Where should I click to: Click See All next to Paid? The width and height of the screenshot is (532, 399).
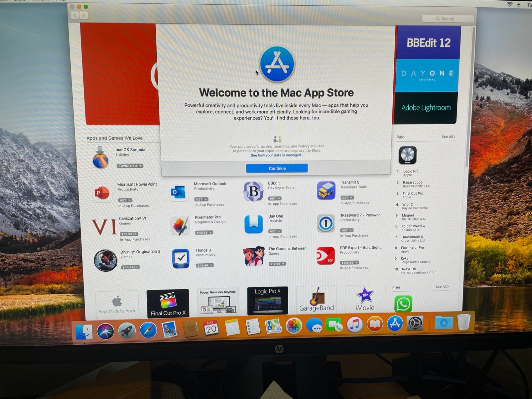(449, 137)
